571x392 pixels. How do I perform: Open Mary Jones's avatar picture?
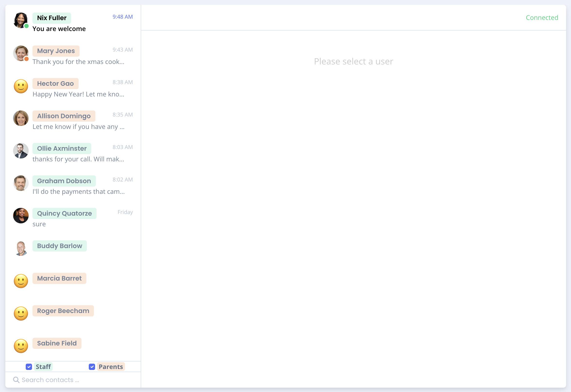21,53
